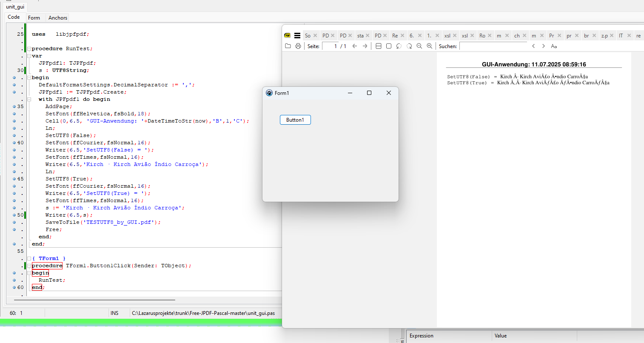Print the PDF document via printer icon
Screen dimensions: 644x343
click(298, 46)
